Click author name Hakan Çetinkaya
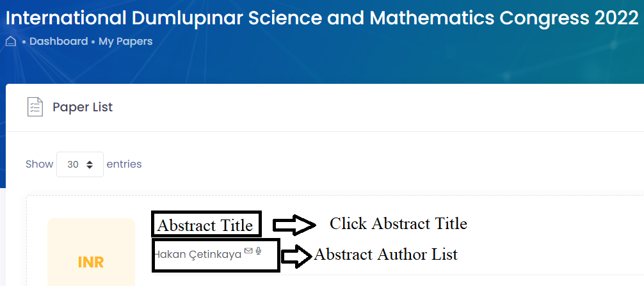 [197, 255]
